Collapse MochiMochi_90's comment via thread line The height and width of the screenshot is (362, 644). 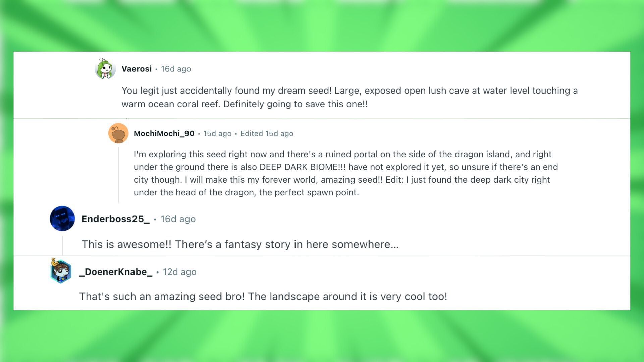[x=118, y=174]
